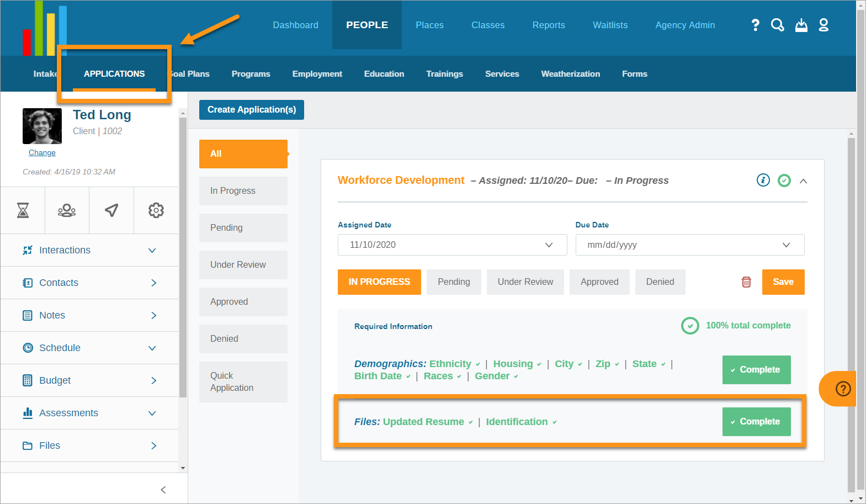The height and width of the screenshot is (504, 866).
Task: Go to Classes in top navigation
Action: pos(488,25)
